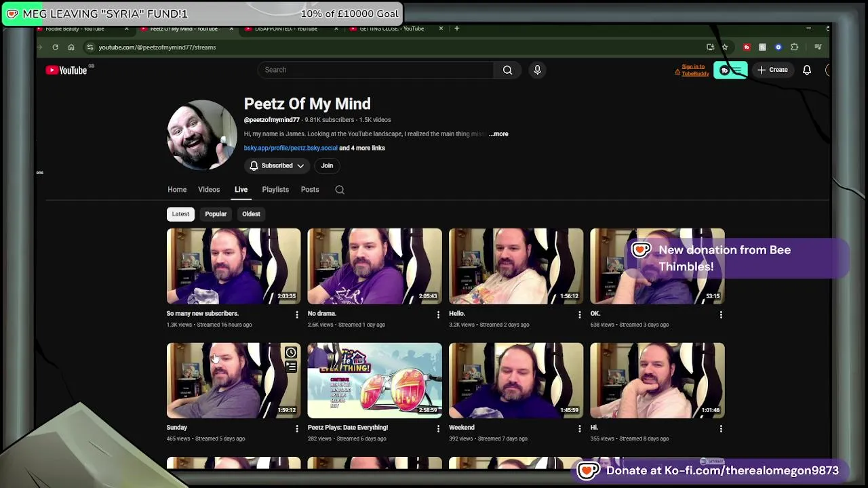Expand channel description with '...more'
Image resolution: width=868 pixels, height=488 pixels.
(498, 134)
